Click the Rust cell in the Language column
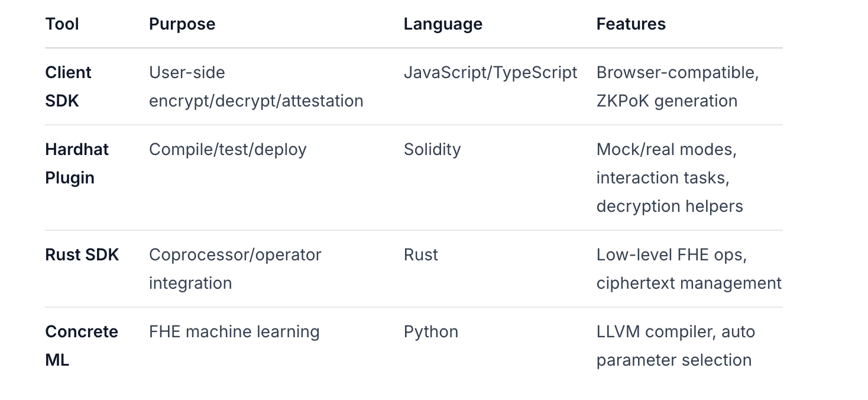 click(421, 255)
